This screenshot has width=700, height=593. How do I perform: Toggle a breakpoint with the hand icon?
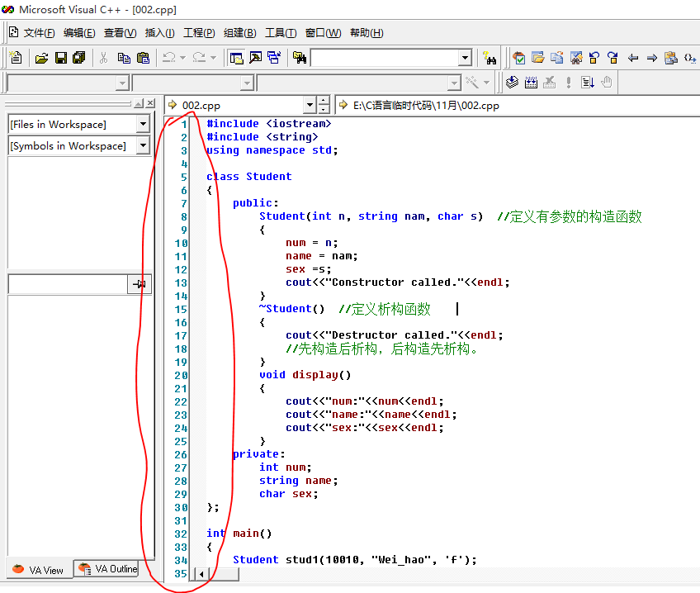606,83
